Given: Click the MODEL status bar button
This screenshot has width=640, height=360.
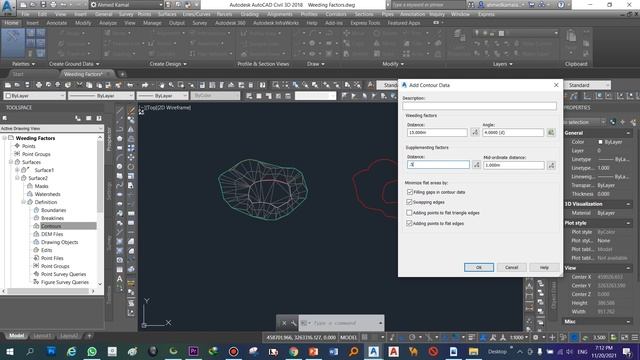Looking at the screenshot, I should [349, 338].
